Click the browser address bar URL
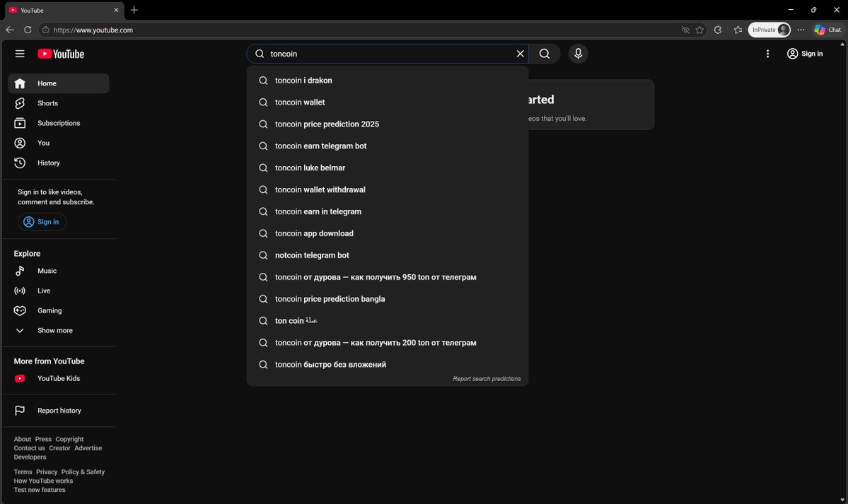This screenshot has width=848, height=504. 93,30
